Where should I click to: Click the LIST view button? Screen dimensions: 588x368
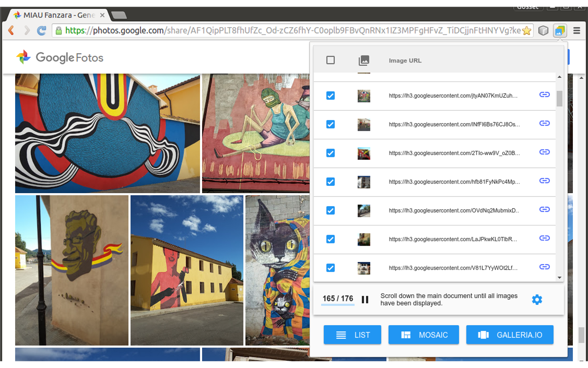point(352,335)
